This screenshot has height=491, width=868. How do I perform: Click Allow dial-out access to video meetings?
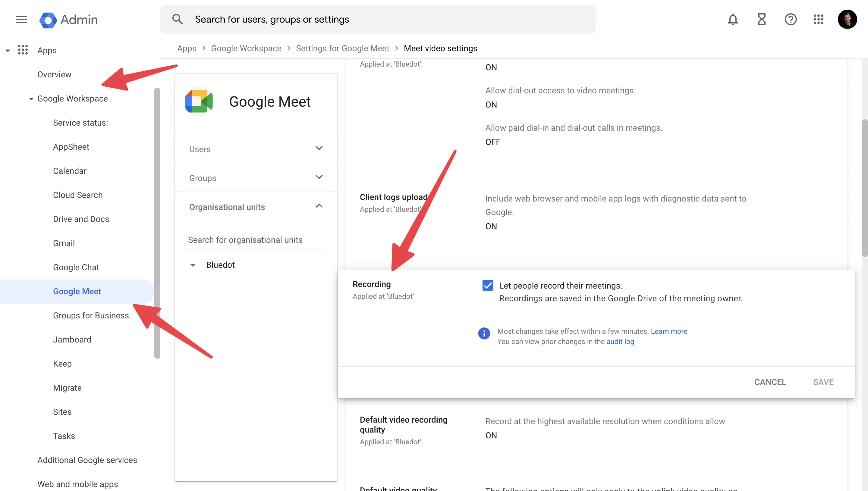(560, 90)
